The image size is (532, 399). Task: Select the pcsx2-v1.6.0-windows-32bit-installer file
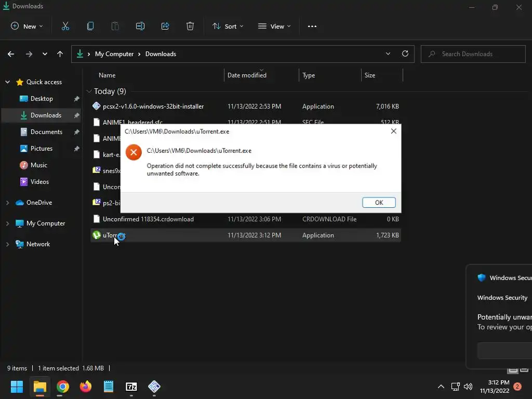coord(246,106)
